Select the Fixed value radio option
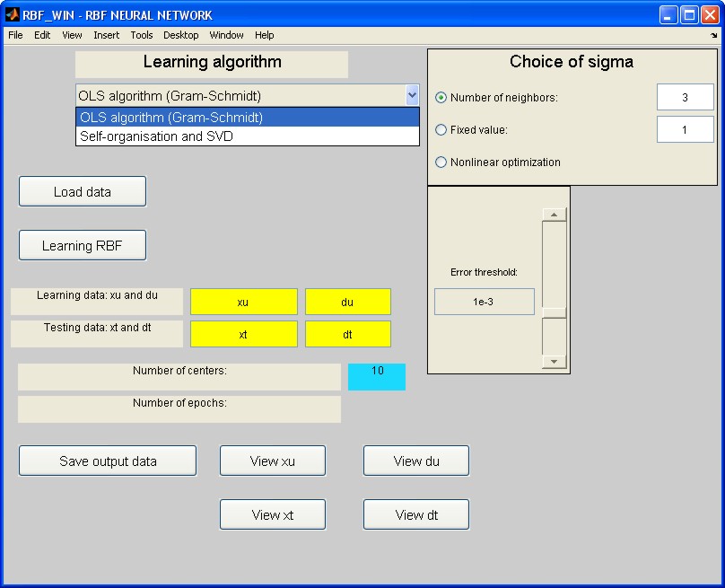Image resolution: width=725 pixels, height=588 pixels. tap(441, 130)
